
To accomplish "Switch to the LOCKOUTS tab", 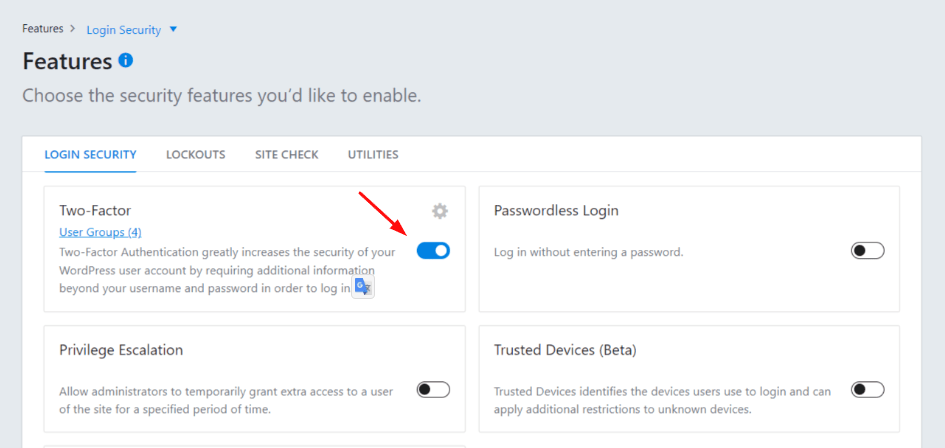I will click(x=196, y=155).
